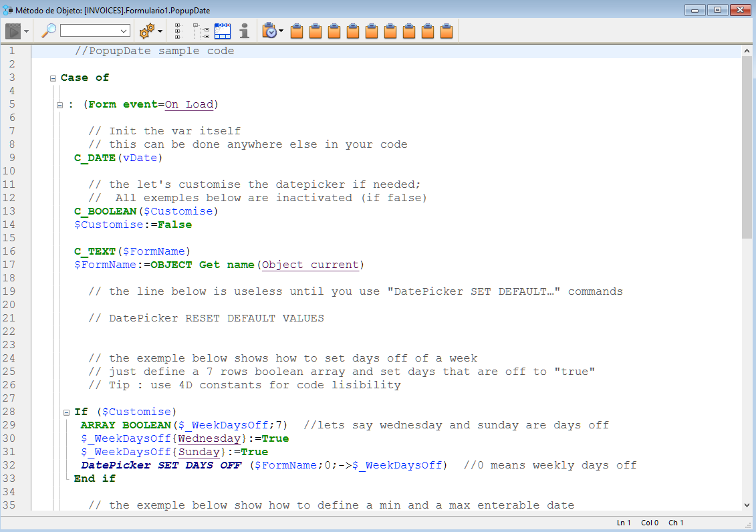Click scrollbar up arrow at top right
This screenshot has width=756, height=532.
[747, 51]
